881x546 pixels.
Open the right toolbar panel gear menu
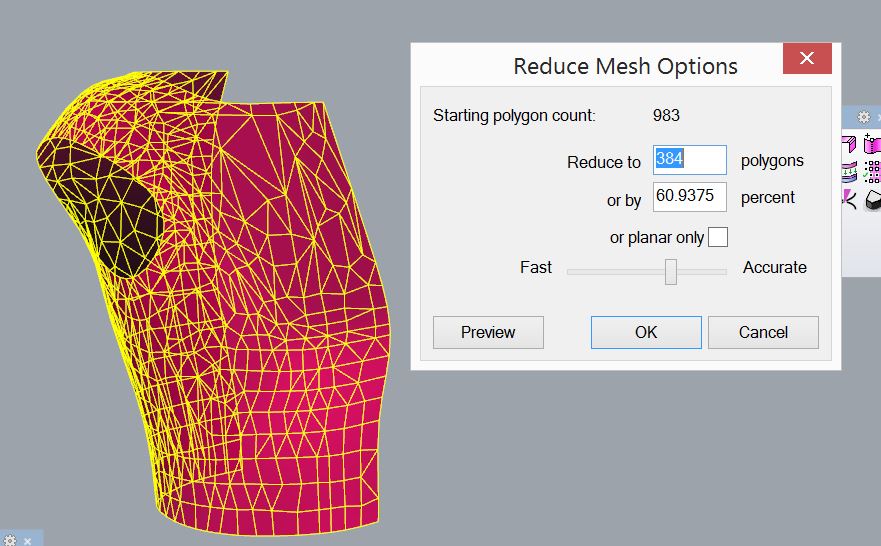(x=864, y=117)
